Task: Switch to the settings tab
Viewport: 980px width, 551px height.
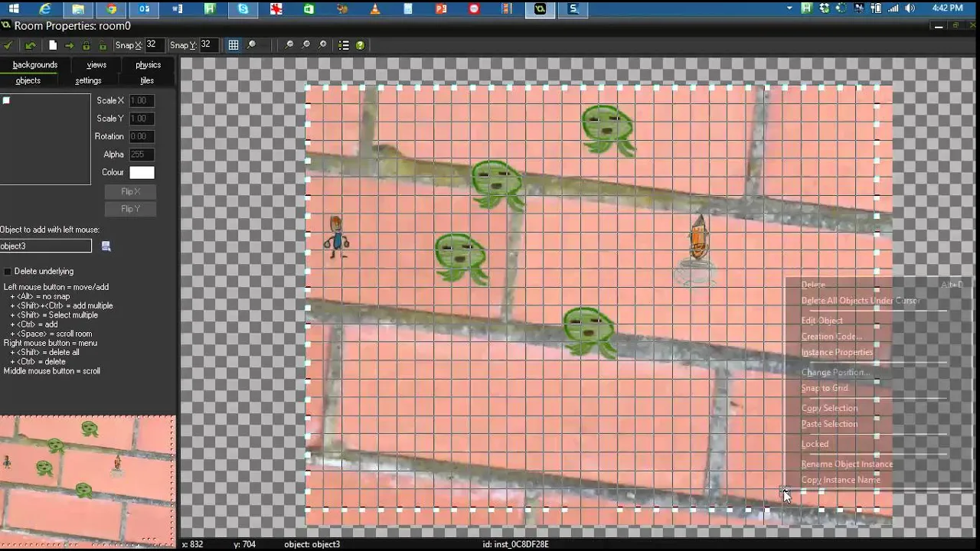Action: tap(88, 80)
